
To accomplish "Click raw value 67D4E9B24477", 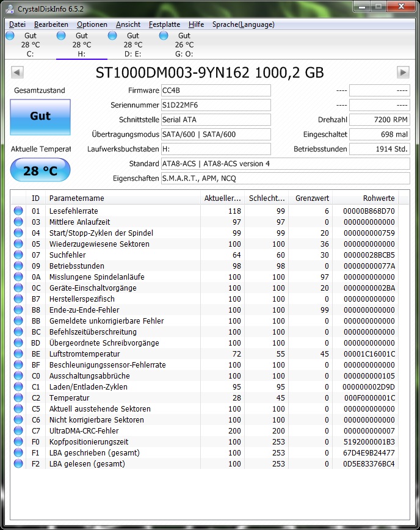I will tap(369, 452).
